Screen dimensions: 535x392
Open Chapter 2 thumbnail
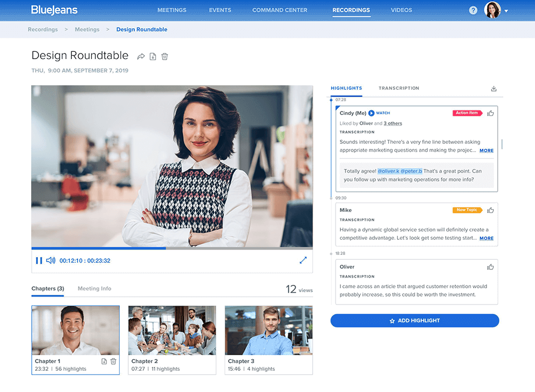point(172,330)
